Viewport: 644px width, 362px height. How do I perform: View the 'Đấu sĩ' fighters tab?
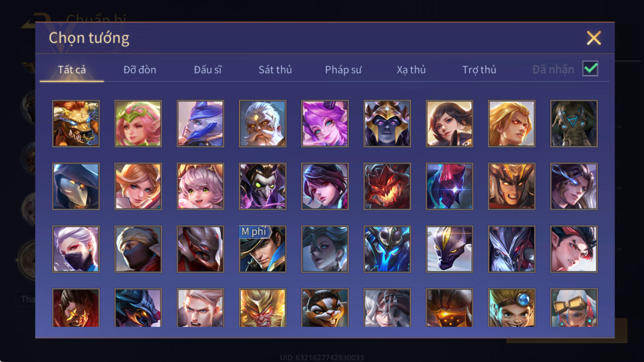[207, 70]
